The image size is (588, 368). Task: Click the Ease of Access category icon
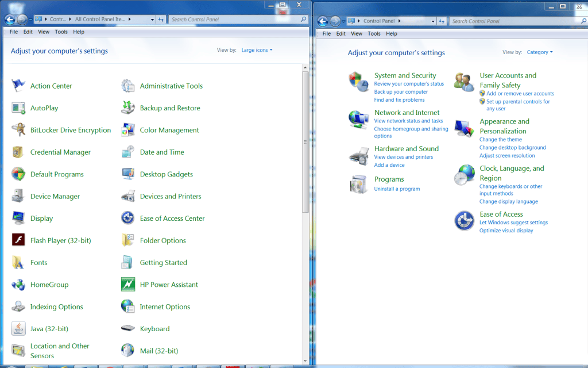click(x=464, y=220)
